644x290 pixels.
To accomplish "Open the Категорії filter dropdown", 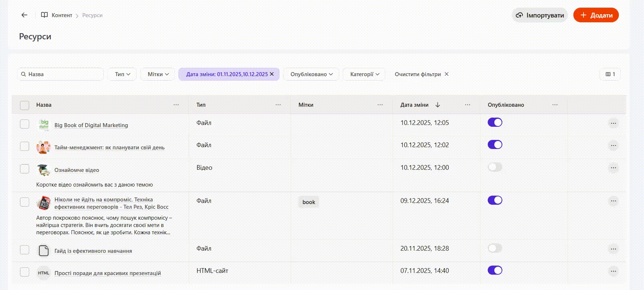I will (364, 74).
